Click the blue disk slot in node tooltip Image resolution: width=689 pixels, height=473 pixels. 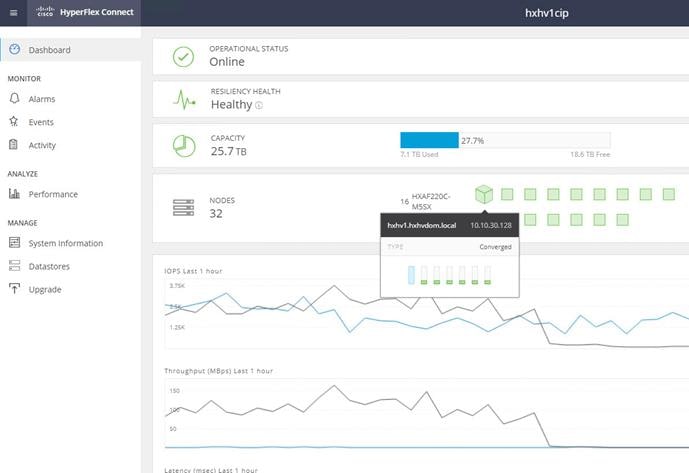[411, 275]
